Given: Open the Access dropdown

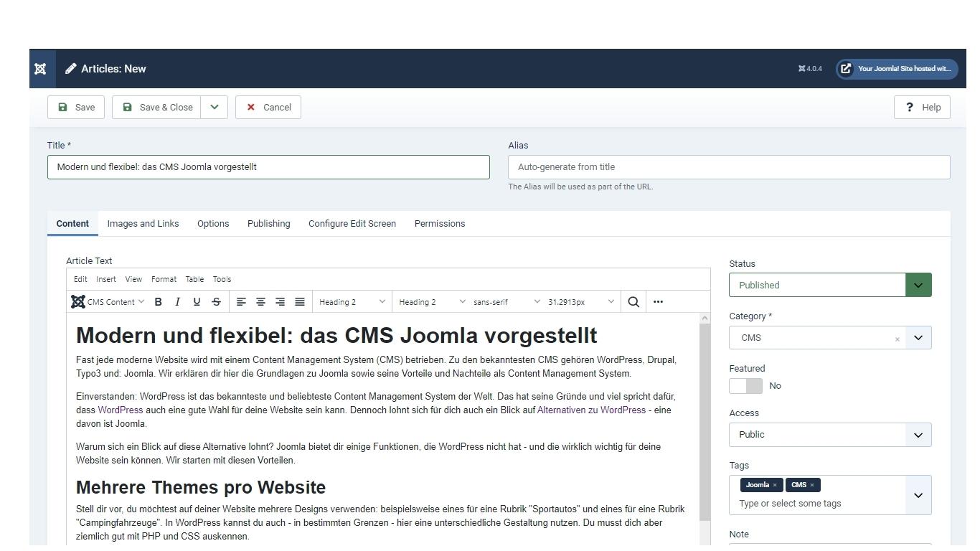Looking at the screenshot, I should pos(830,435).
